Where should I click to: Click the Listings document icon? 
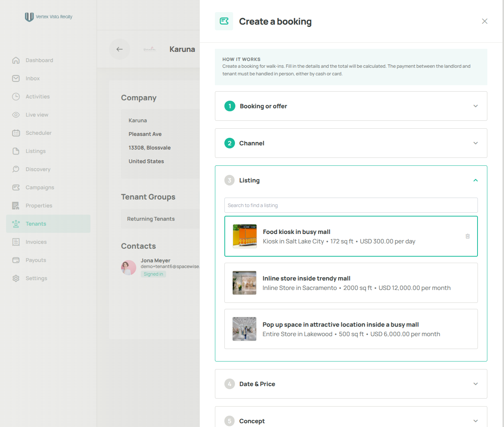(16, 151)
